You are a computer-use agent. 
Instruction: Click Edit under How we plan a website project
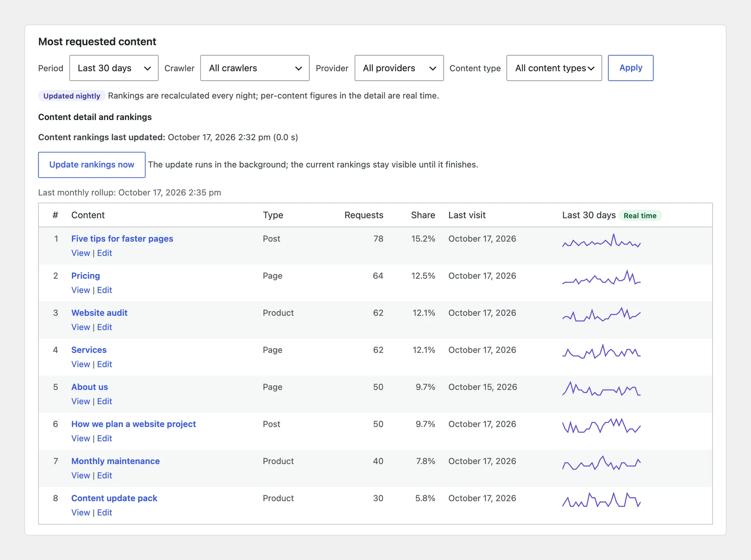(x=105, y=439)
